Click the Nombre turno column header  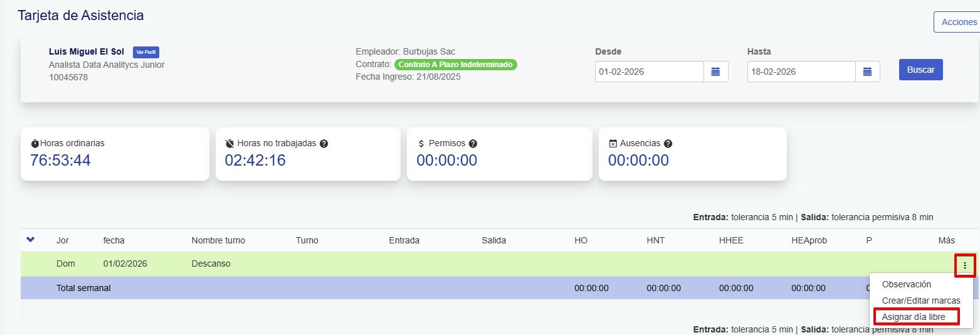click(218, 240)
